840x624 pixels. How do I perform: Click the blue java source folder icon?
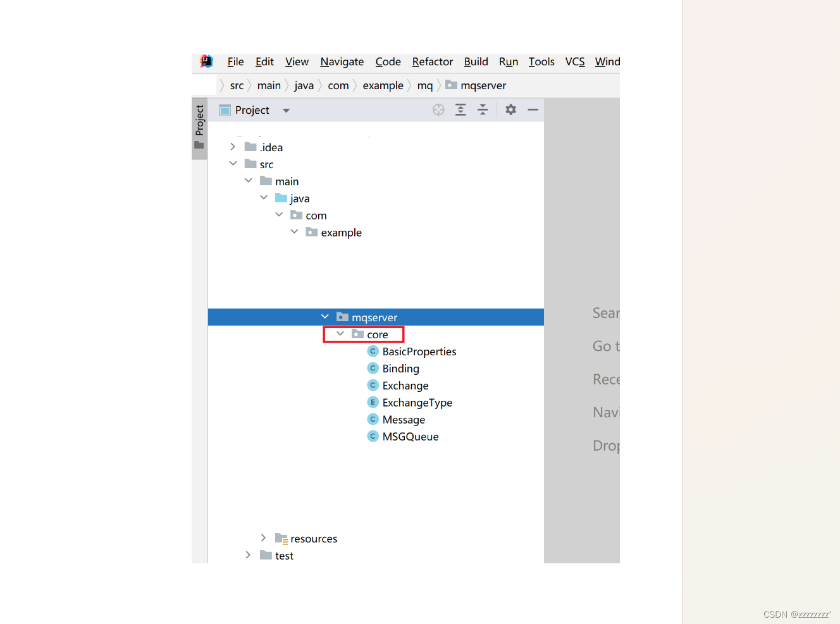click(x=281, y=198)
